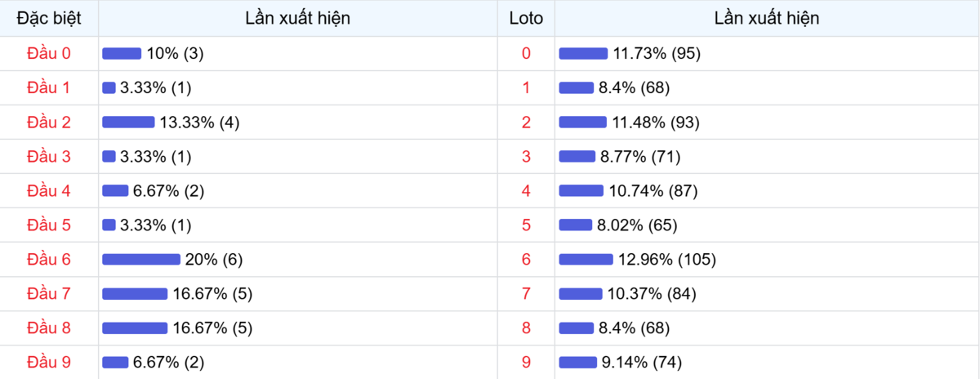Click the "8.02% (65)" value for Loto 5
The height and width of the screenshot is (379, 980).
637,225
